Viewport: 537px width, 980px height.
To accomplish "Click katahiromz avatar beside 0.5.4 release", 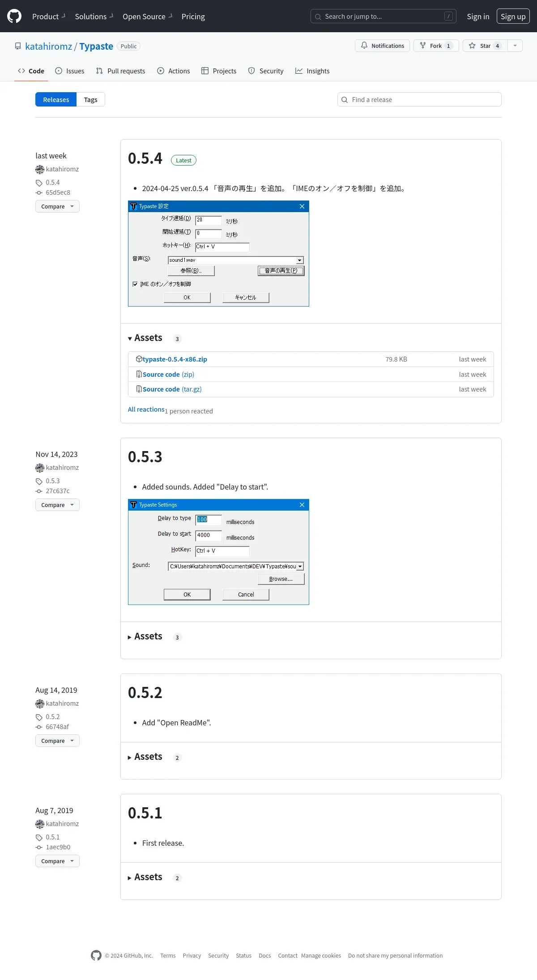I will [x=40, y=169].
